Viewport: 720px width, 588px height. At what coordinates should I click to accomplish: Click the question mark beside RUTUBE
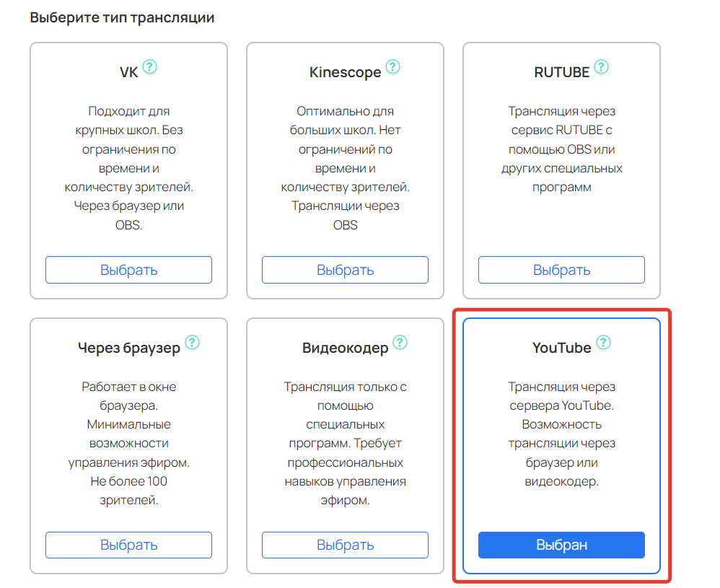pos(601,67)
